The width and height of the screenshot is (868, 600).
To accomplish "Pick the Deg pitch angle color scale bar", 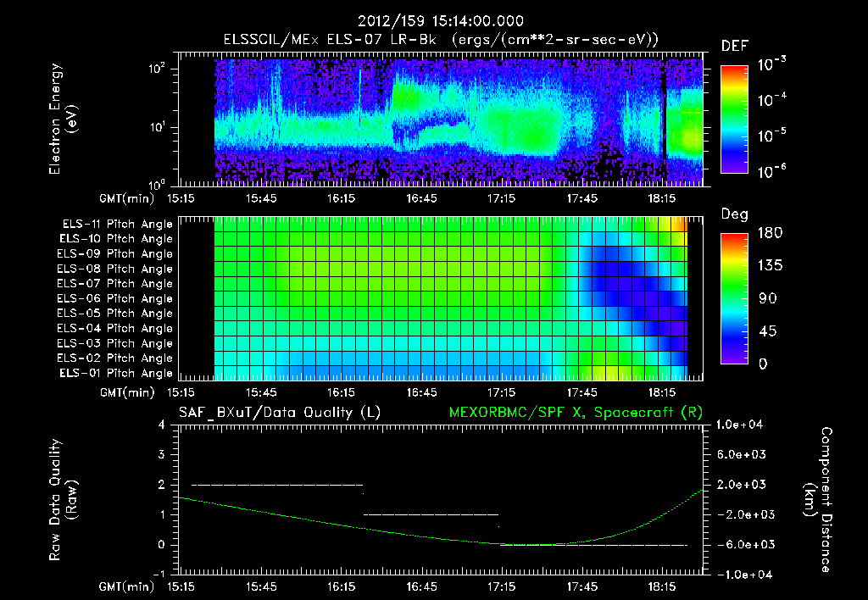I will tap(735, 299).
